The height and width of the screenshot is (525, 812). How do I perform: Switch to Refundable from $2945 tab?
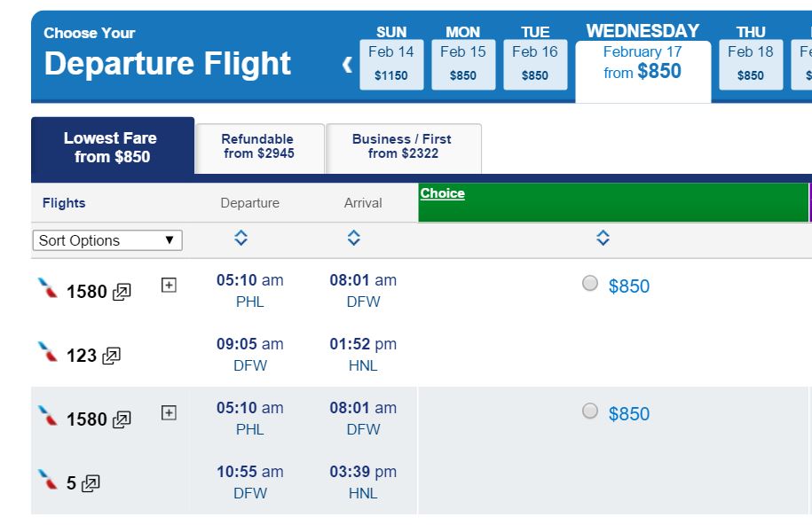click(x=259, y=148)
